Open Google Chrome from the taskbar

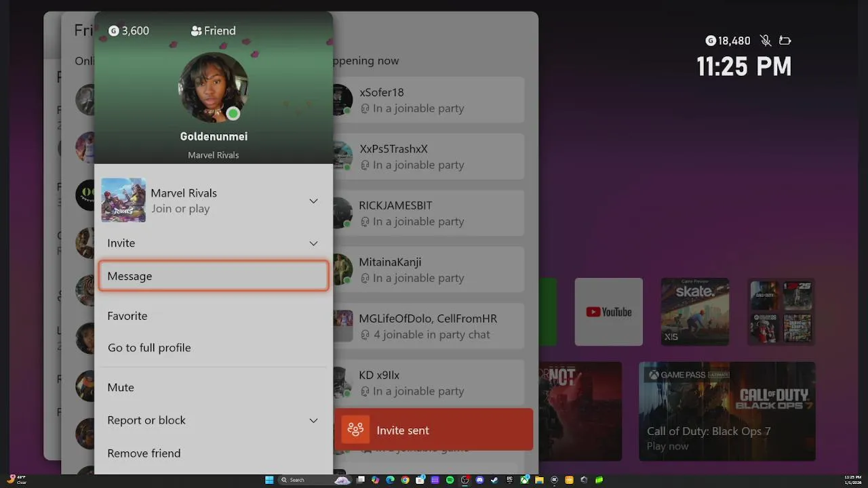(x=405, y=480)
